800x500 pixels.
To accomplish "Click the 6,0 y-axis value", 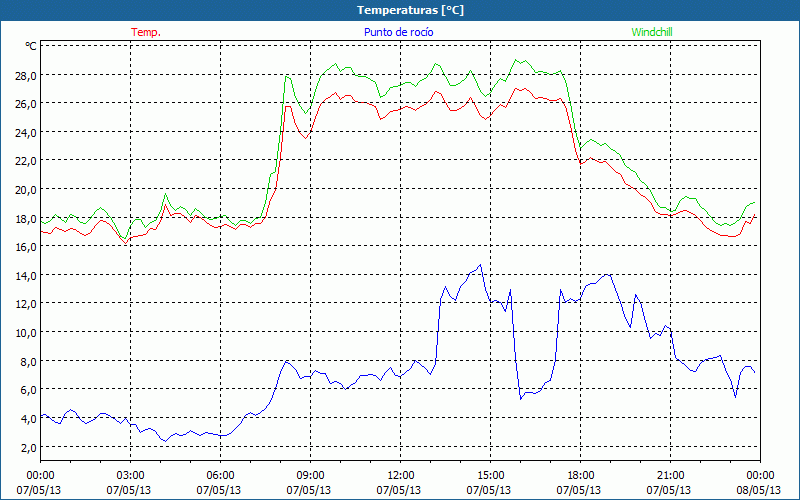I will (29, 390).
